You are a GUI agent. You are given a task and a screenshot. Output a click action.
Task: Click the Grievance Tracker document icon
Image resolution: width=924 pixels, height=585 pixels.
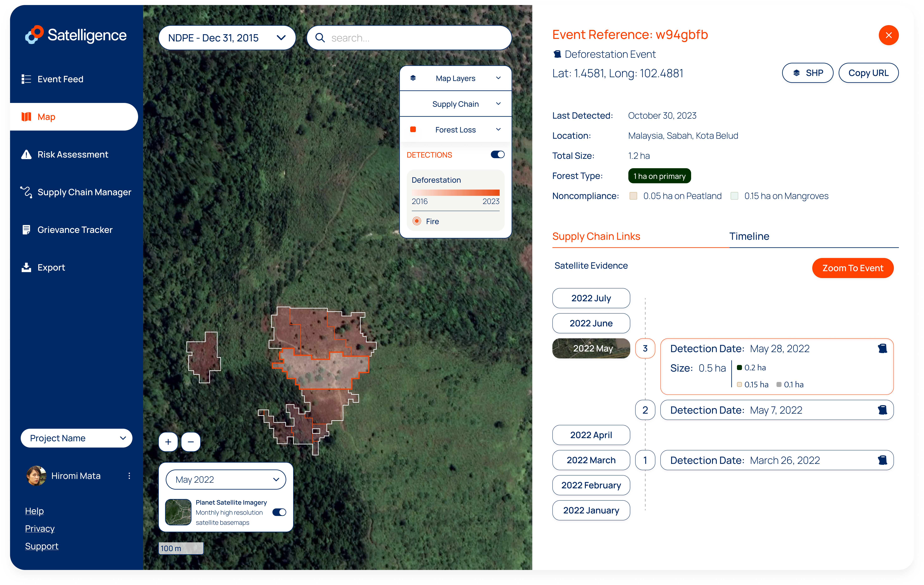[x=26, y=230]
